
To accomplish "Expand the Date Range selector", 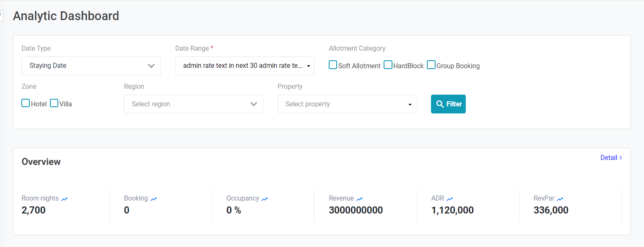I will 244,66.
